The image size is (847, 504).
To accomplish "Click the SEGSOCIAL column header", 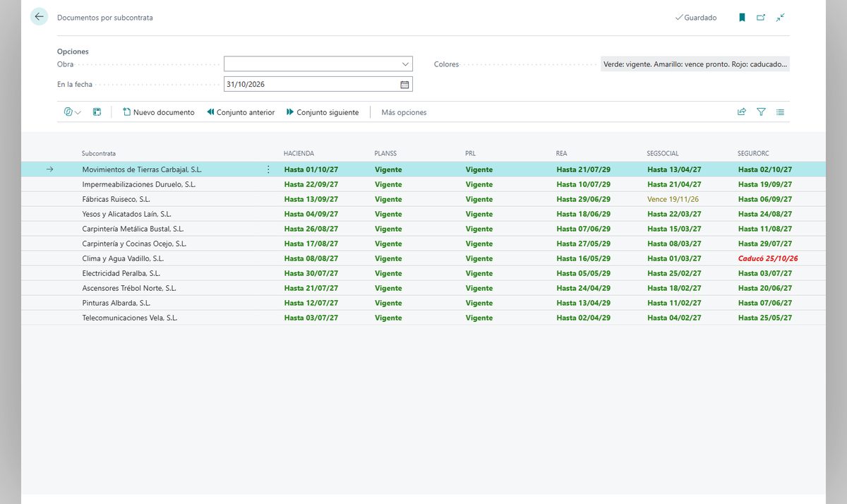I will 663,153.
